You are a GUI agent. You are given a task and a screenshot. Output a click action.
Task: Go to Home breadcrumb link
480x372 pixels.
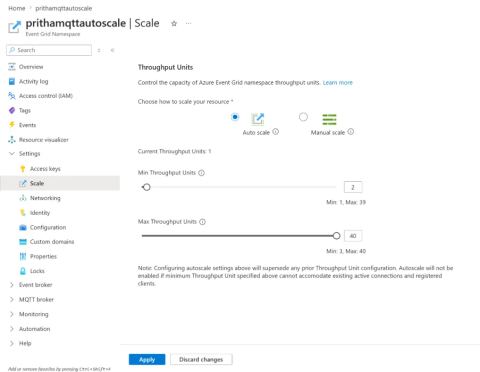[x=17, y=8]
